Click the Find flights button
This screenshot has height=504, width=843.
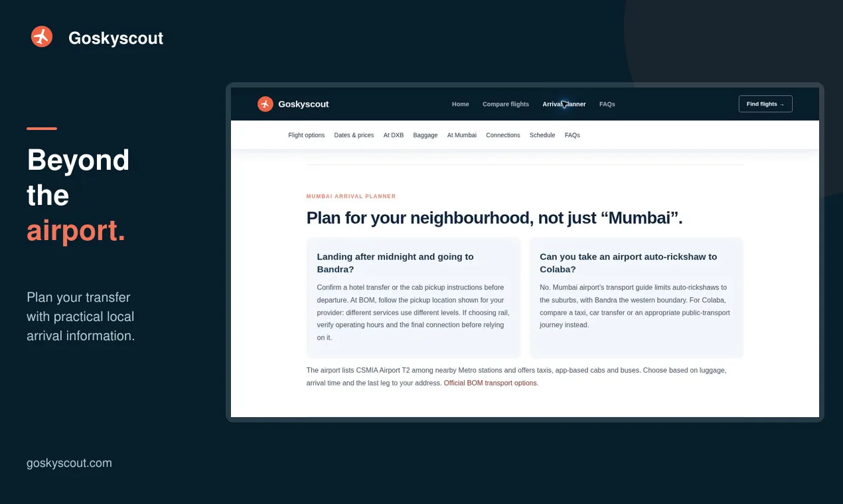765,104
